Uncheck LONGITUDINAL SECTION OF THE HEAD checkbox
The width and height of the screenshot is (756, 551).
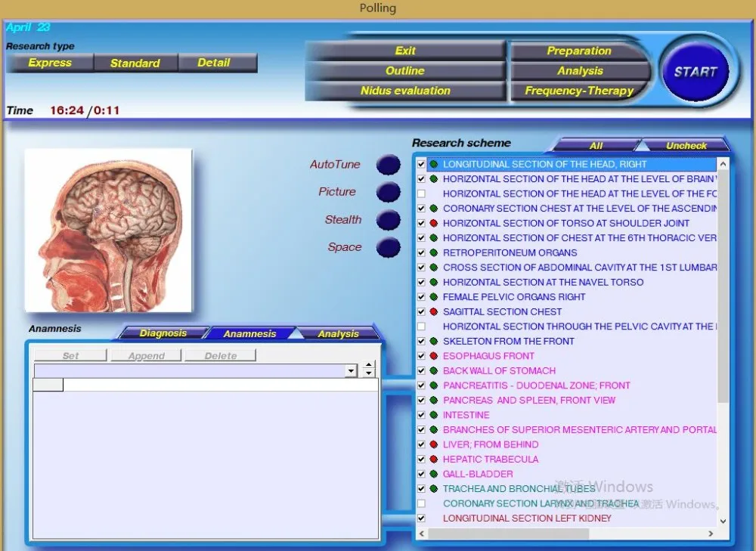click(422, 164)
